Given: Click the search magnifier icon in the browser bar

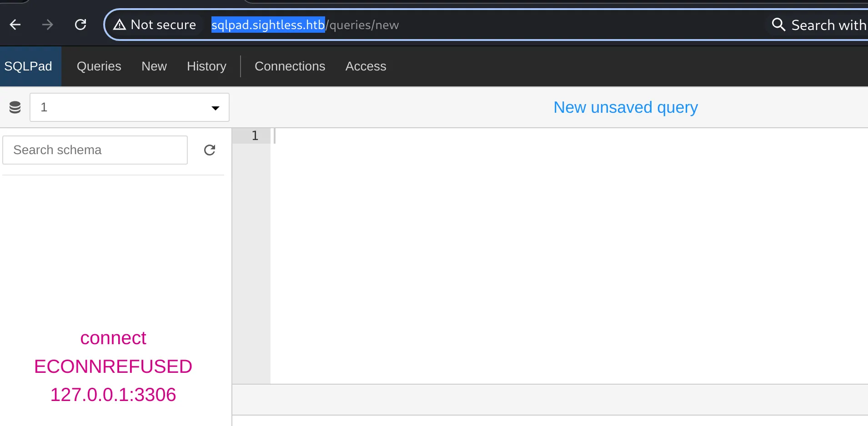Looking at the screenshot, I should tap(778, 25).
